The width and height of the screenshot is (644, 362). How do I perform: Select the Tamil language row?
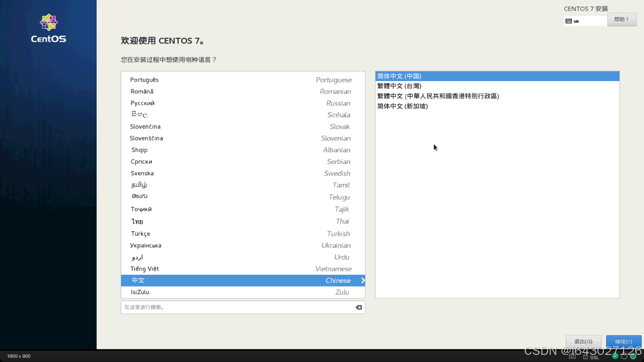tap(243, 185)
